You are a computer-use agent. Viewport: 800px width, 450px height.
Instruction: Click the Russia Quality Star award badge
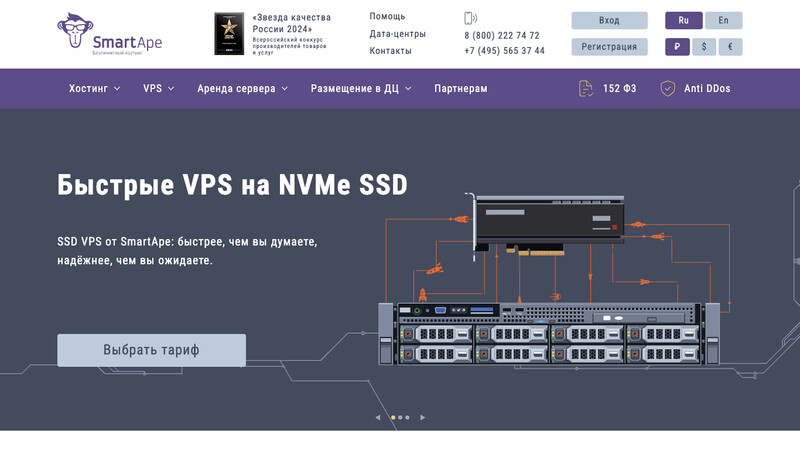point(229,34)
